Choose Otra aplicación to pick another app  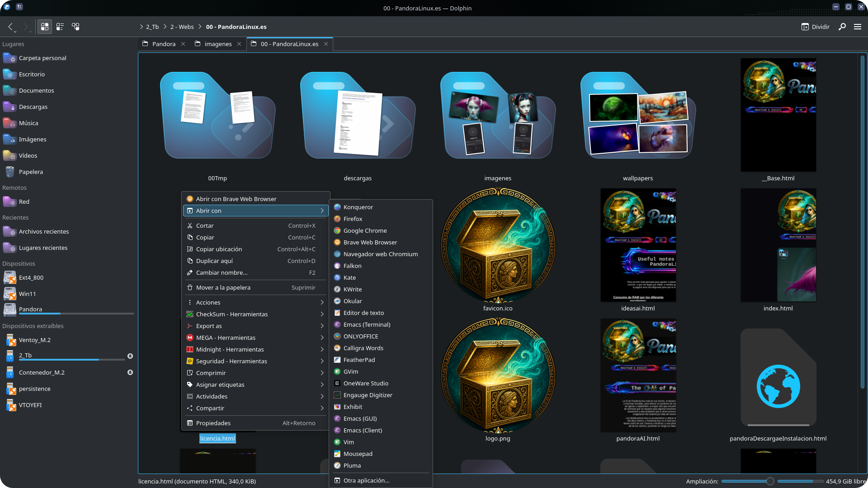[381, 480]
